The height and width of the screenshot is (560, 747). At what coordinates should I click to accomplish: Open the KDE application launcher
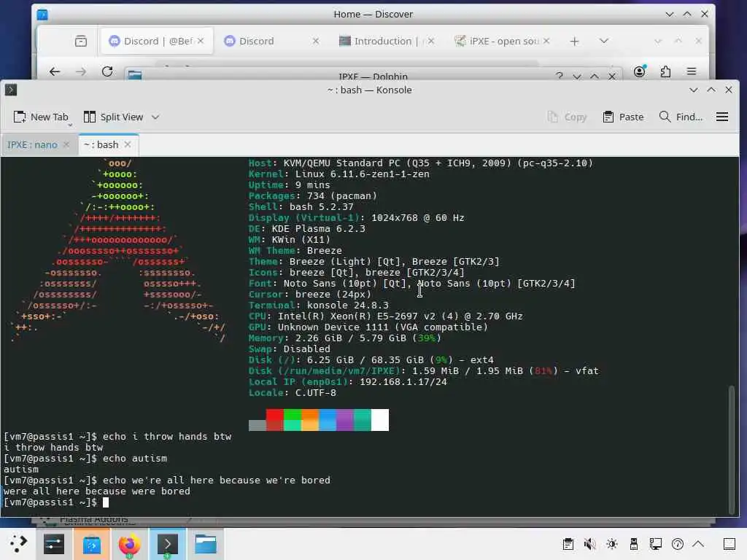point(18,544)
